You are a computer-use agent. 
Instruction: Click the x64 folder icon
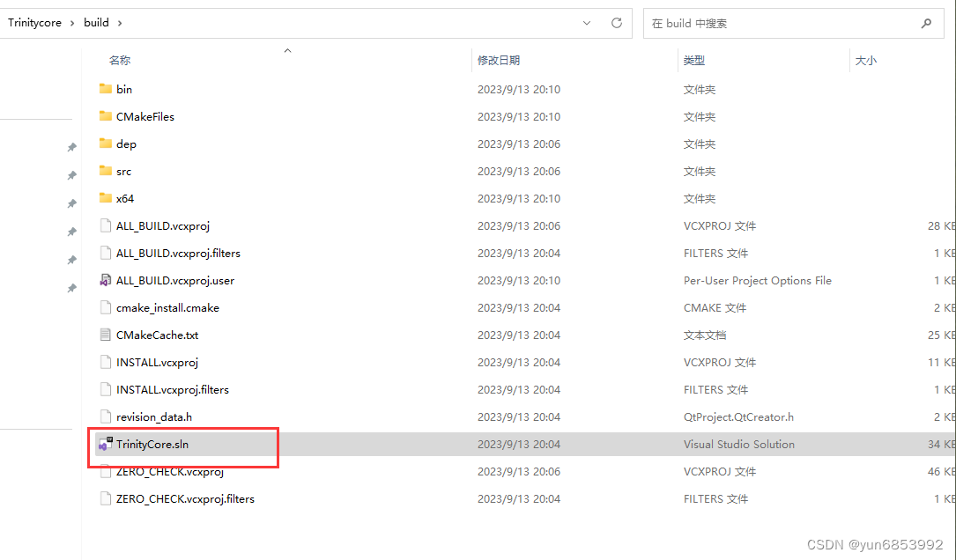pyautogui.click(x=106, y=198)
